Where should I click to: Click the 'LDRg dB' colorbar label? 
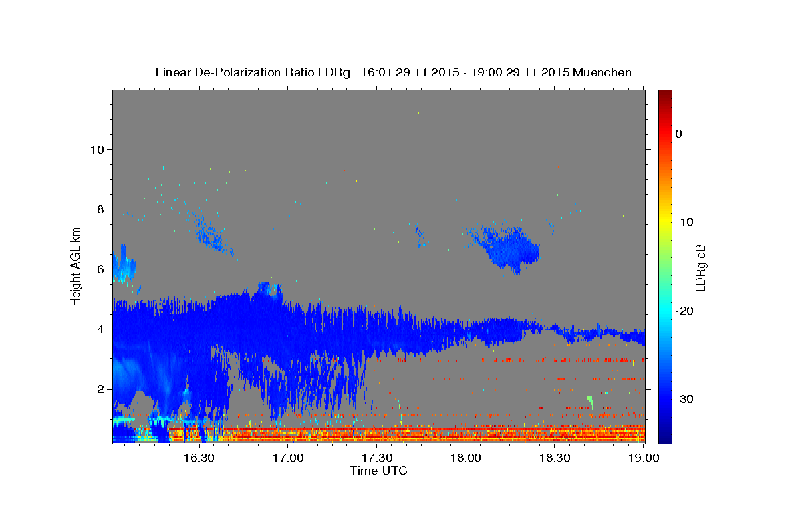point(700,267)
